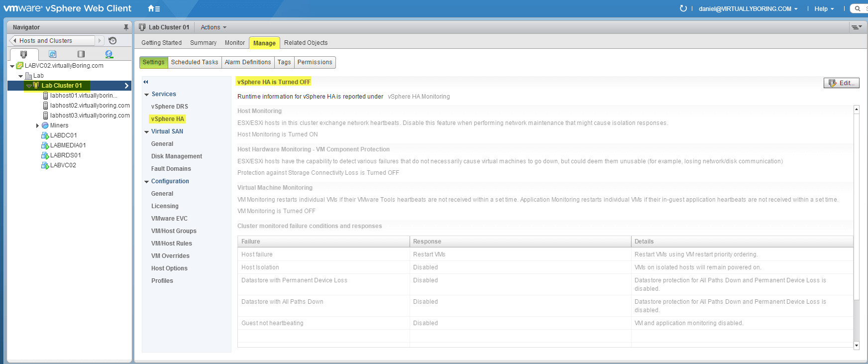Click the search magnifier icon
The width and height of the screenshot is (868, 364).
point(858,8)
